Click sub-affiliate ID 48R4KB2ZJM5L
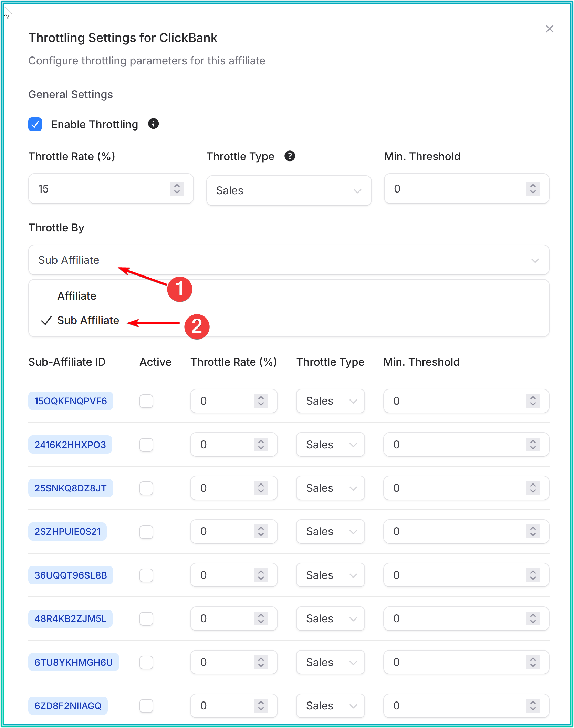The image size is (574, 728). [70, 618]
